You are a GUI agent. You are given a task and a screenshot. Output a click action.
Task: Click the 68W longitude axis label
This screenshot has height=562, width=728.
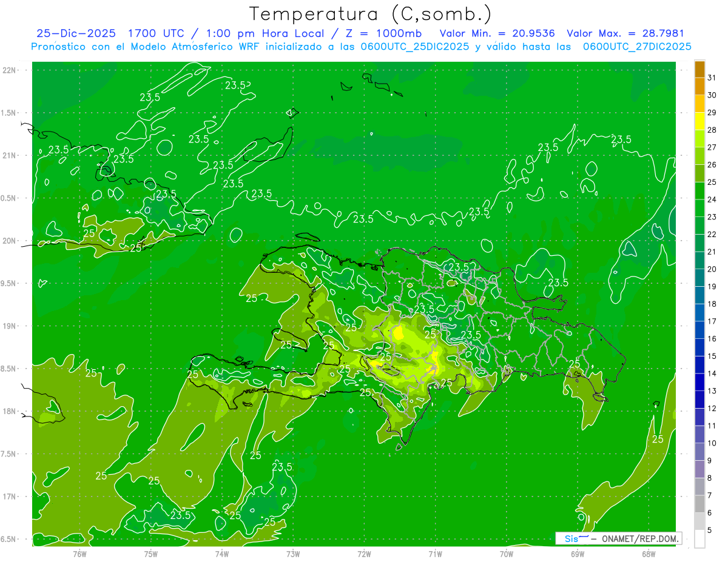tap(649, 554)
